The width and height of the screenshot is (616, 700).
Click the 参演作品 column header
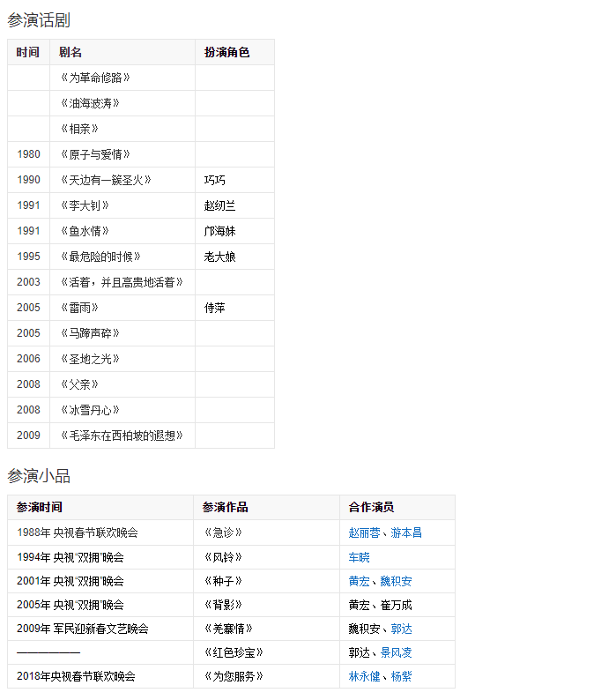pos(225,507)
